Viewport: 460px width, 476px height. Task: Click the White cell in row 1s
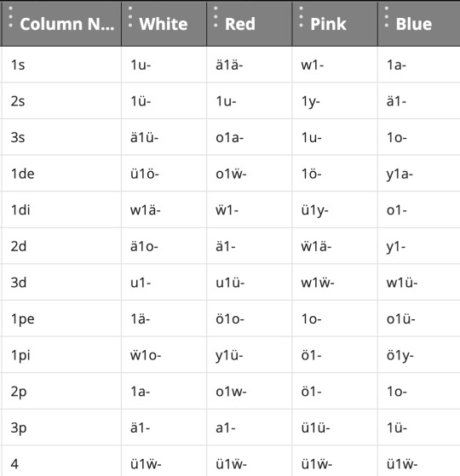pyautogui.click(x=164, y=65)
